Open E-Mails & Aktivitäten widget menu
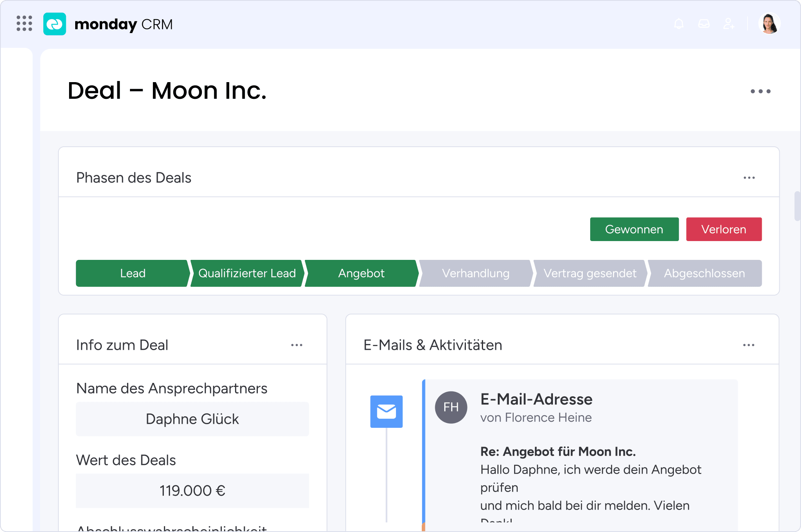Image resolution: width=801 pixels, height=532 pixels. (749, 345)
